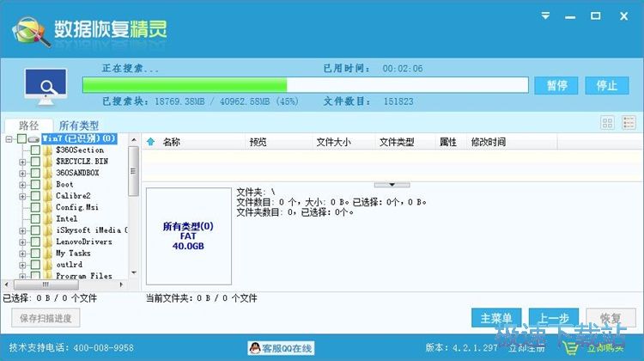Viewport: 644px width, 361px height.
Task: Click the 所有类型(0) FAT 40.0GB preview box
Action: coord(189,236)
